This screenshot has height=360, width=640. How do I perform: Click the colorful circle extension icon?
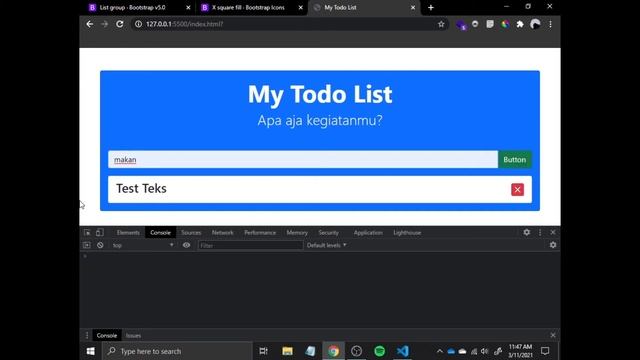coord(505,24)
